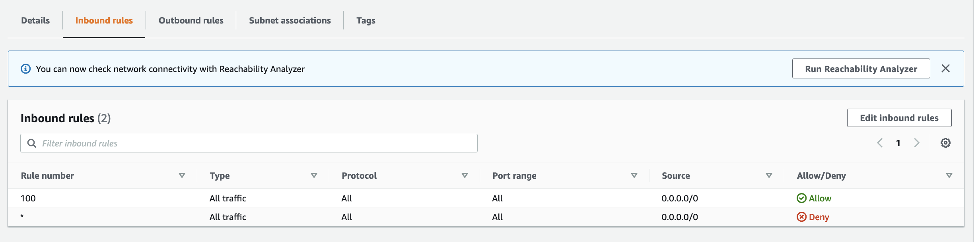Select the asterisk rule number cell
Viewport: 980px width, 242px height.
tap(22, 216)
